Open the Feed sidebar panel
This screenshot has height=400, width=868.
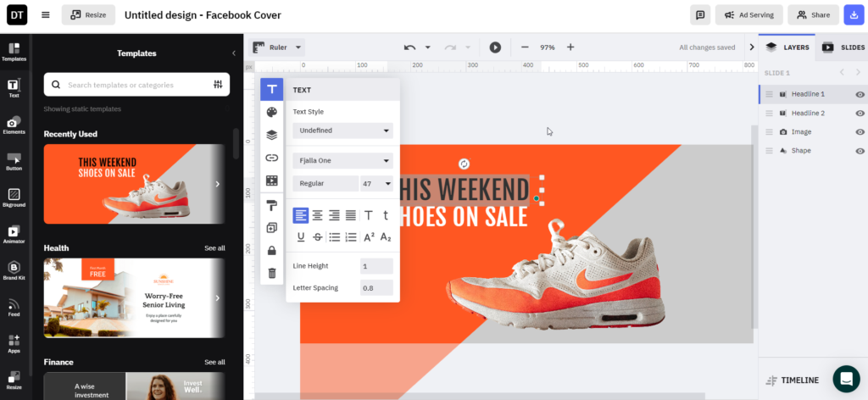[x=14, y=308]
